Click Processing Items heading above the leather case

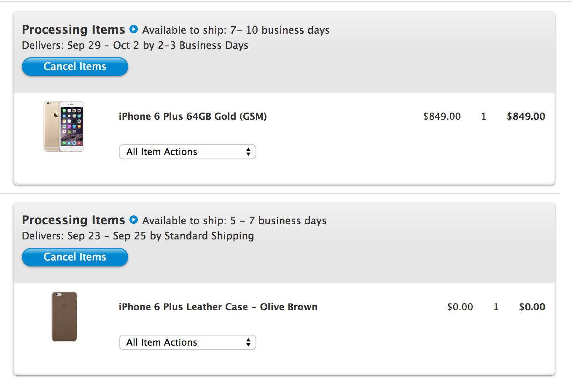[x=73, y=220]
